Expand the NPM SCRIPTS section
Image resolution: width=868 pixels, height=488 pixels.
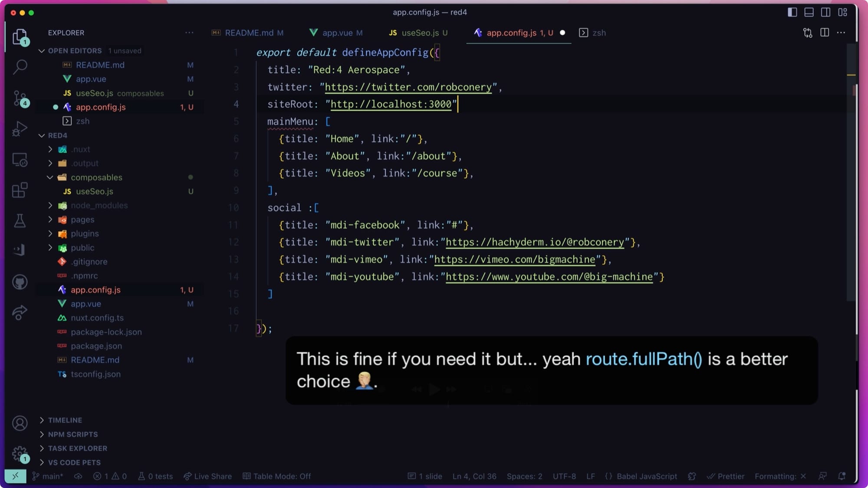[x=72, y=434]
